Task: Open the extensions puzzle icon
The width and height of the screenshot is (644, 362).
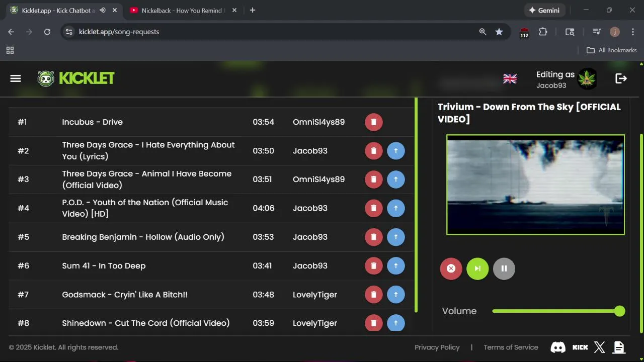Action: 543,32
